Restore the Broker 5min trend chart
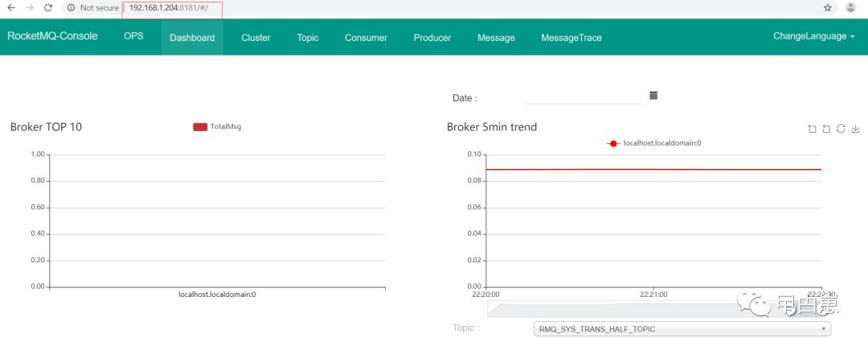 841,129
